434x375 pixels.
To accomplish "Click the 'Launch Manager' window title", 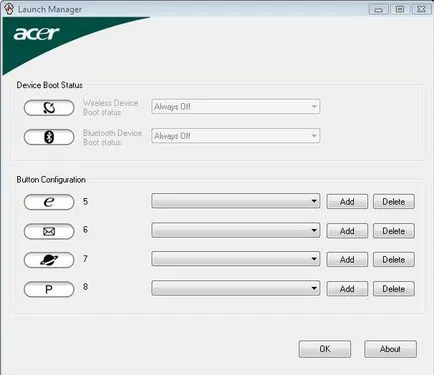I will [x=50, y=9].
